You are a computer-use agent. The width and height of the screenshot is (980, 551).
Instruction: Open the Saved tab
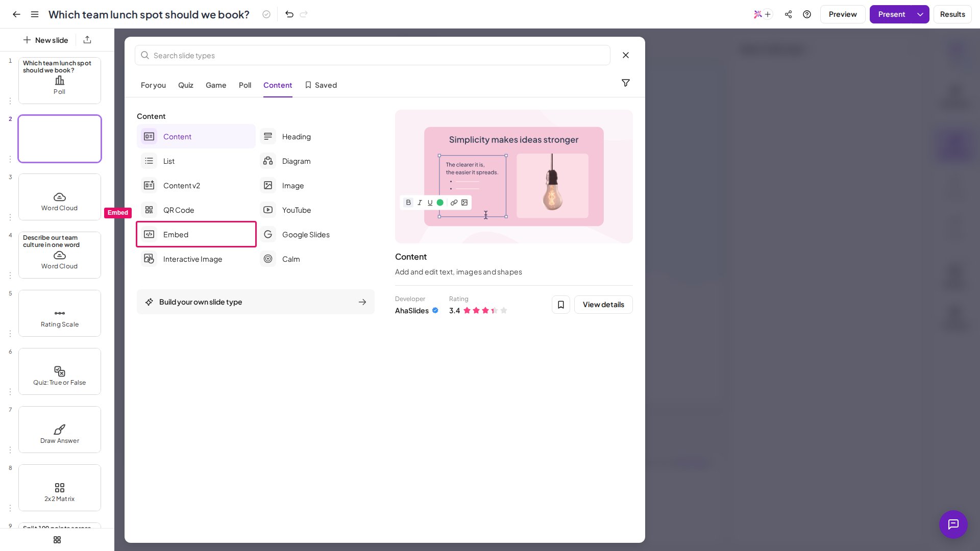(x=321, y=85)
